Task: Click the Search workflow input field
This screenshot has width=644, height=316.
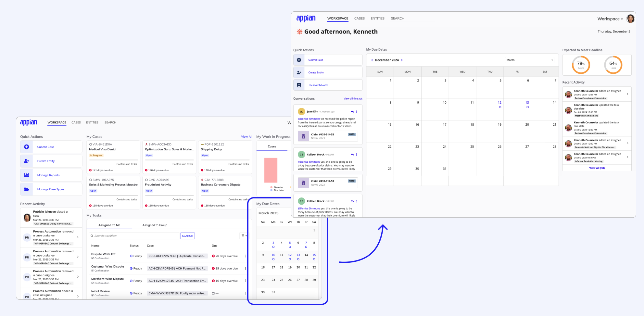Action: pos(135,236)
